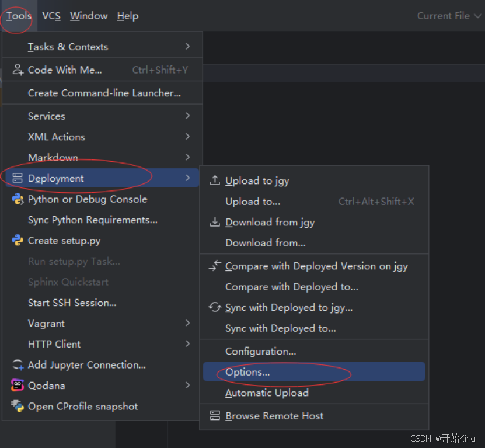Click the Browse Remote Host server icon
Viewport: 485px width, 448px height.
tap(215, 415)
